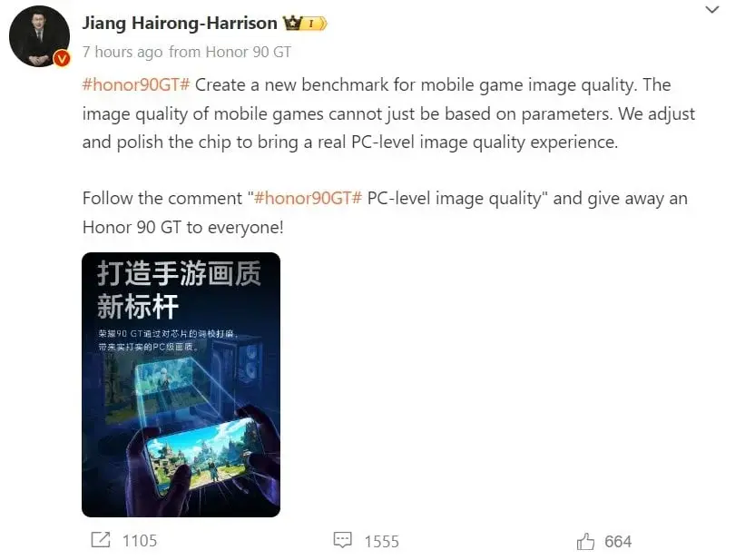Open the Jiang Hairong-Harrison username link
The image size is (735, 560).
(180, 23)
